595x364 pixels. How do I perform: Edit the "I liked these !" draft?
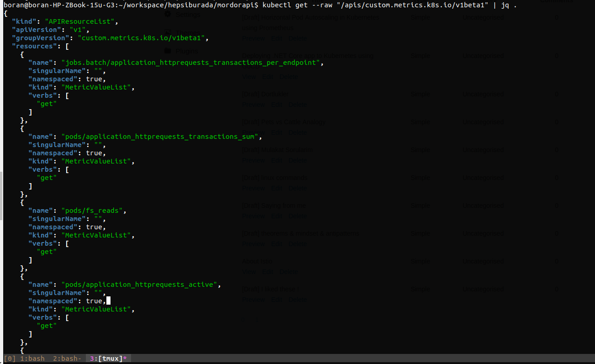tap(277, 300)
